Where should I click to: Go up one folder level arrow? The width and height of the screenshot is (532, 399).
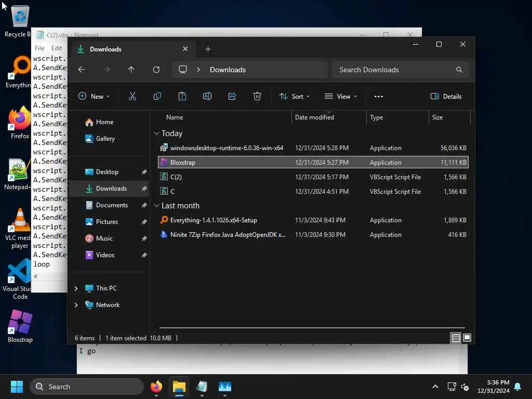click(x=131, y=70)
